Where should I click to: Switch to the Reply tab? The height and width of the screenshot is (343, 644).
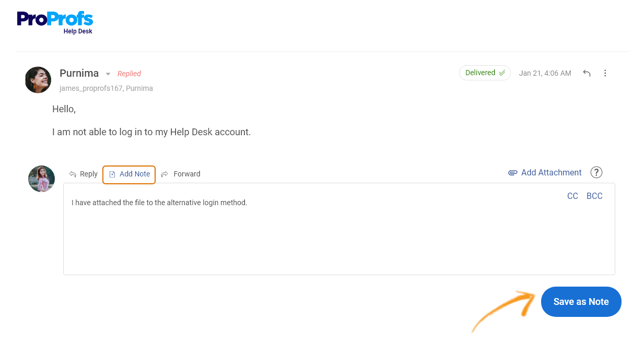tap(84, 174)
